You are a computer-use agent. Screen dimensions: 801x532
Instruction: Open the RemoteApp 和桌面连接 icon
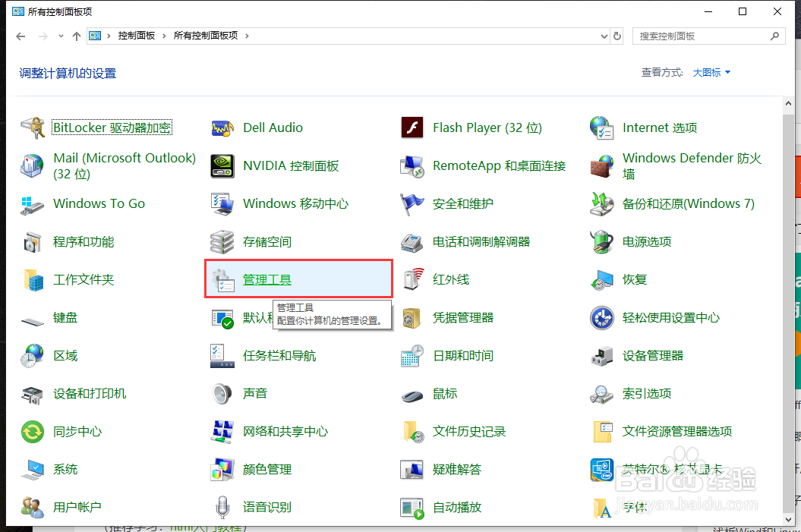click(x=412, y=166)
